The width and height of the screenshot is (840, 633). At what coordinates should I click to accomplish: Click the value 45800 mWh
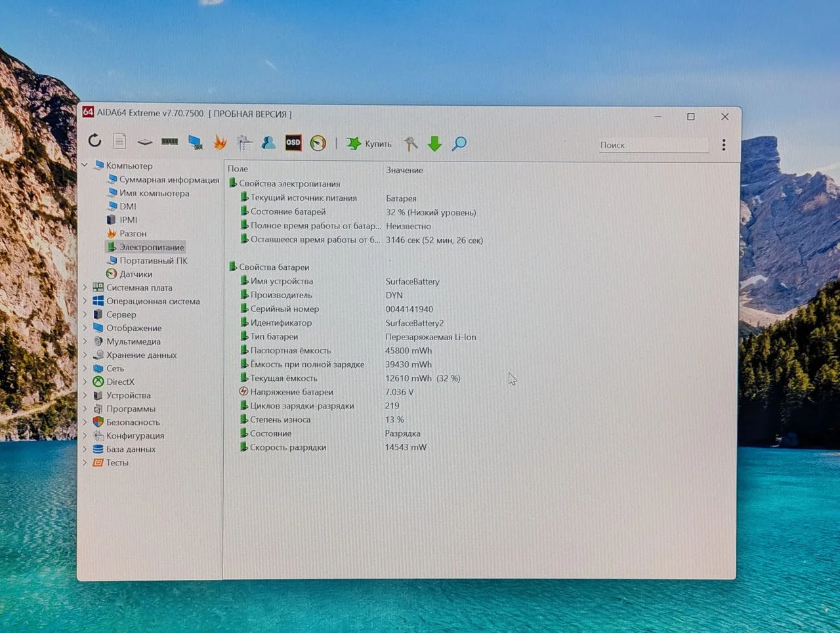click(408, 351)
